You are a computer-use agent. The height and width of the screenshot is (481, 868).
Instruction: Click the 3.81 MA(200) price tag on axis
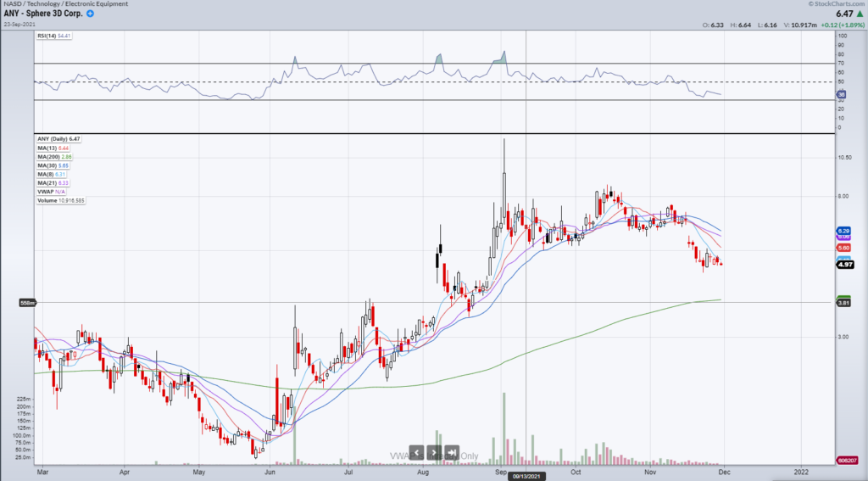click(x=843, y=302)
